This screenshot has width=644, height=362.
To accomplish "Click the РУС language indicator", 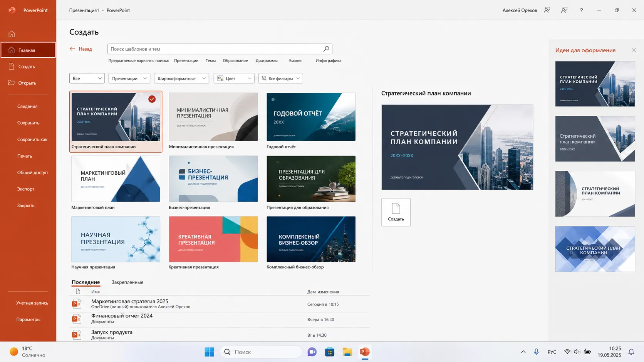I will tap(552, 352).
